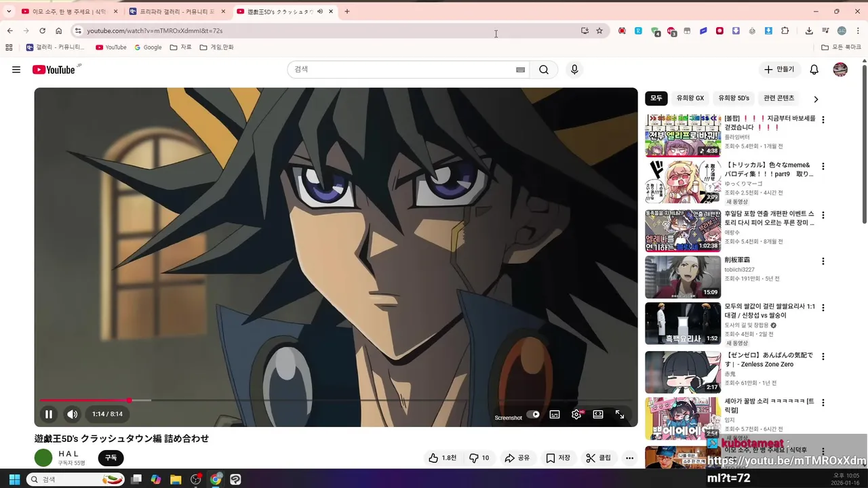
Task: Open the media controls music note icon
Action: point(825,30)
